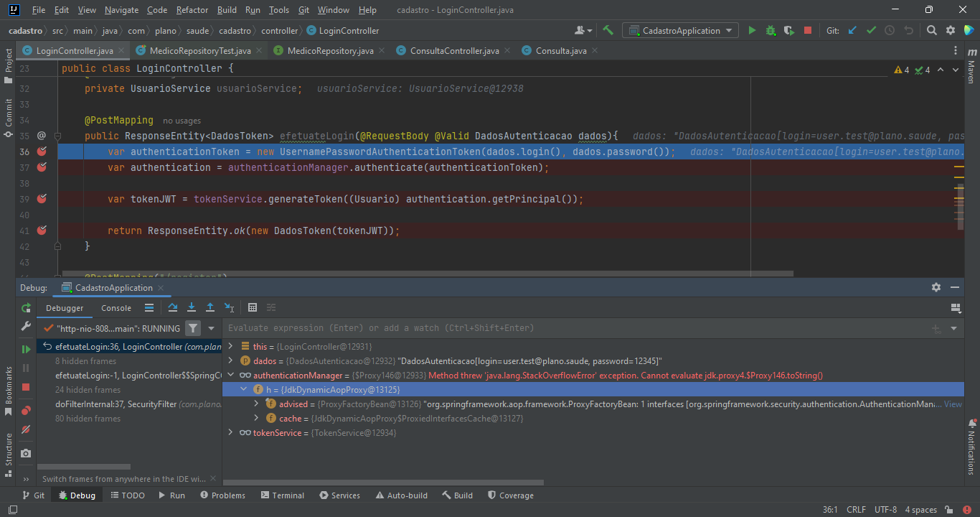Open Git history via the clock icon
The height and width of the screenshot is (517, 980).
[x=890, y=30]
